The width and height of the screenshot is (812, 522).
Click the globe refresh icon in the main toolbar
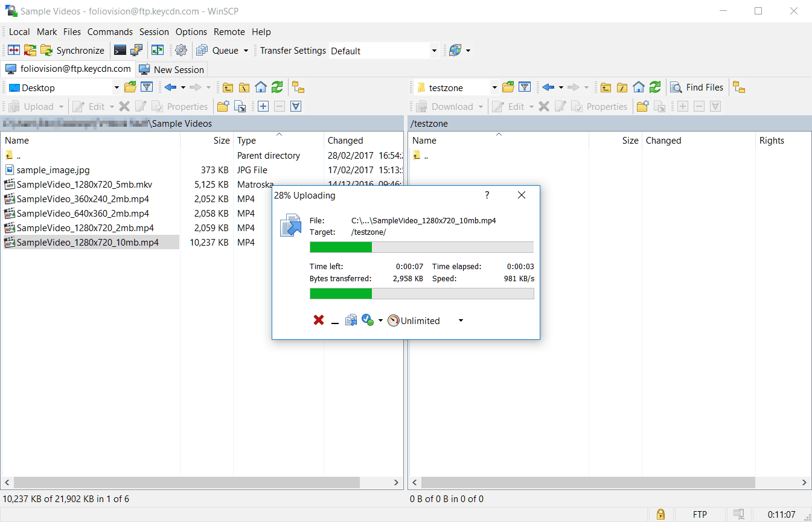pos(455,51)
